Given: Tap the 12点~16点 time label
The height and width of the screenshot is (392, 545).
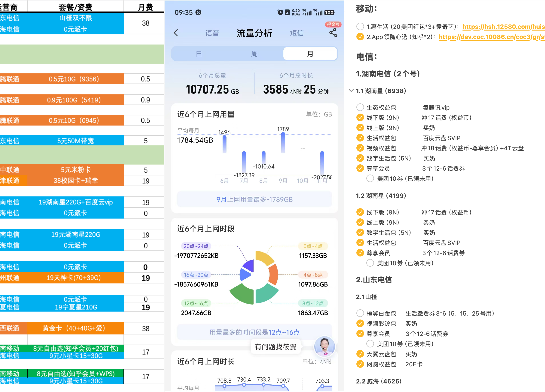Looking at the screenshot, I should point(196,303).
